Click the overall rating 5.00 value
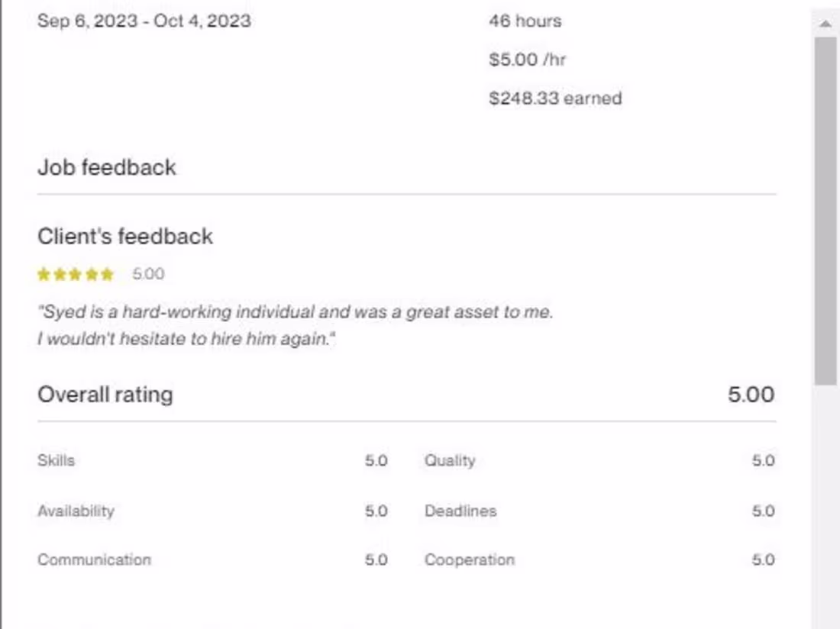The width and height of the screenshot is (840, 629). point(751,395)
